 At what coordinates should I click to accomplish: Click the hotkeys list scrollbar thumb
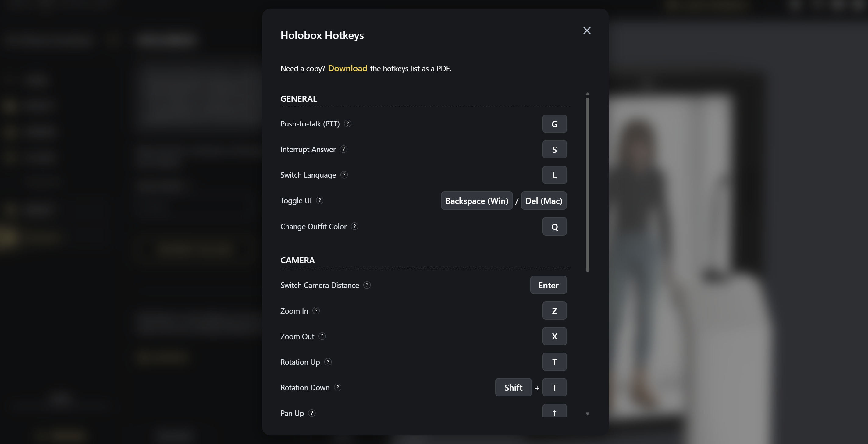(x=587, y=184)
